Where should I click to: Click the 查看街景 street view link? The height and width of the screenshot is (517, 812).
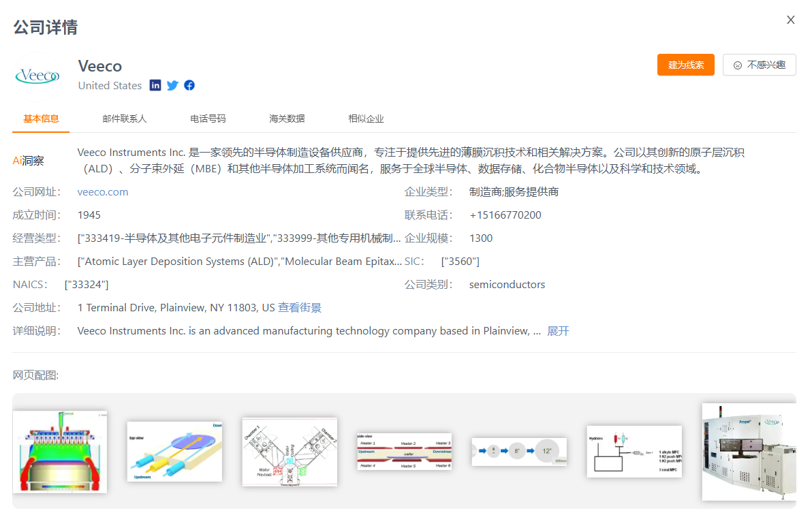click(x=299, y=308)
